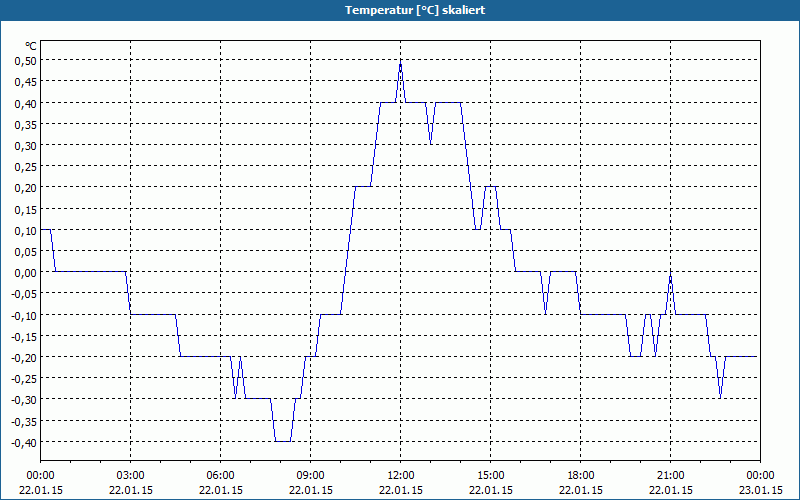Click the 0,25 y-axis label
800x500 pixels.
(x=27, y=166)
